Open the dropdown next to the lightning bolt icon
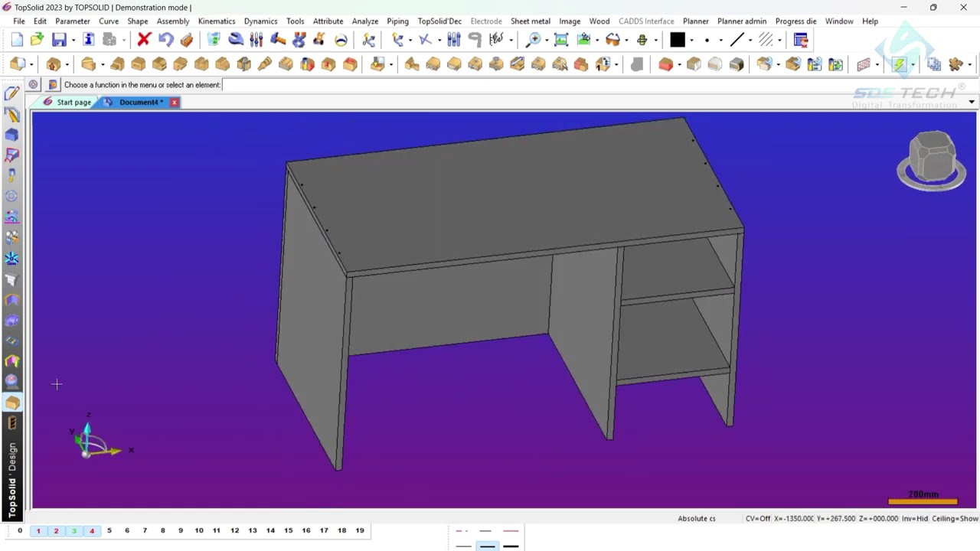 click(x=913, y=64)
